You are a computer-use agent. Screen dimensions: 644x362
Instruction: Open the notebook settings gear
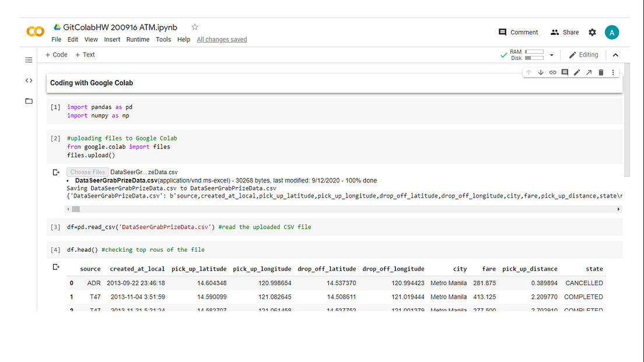point(592,32)
